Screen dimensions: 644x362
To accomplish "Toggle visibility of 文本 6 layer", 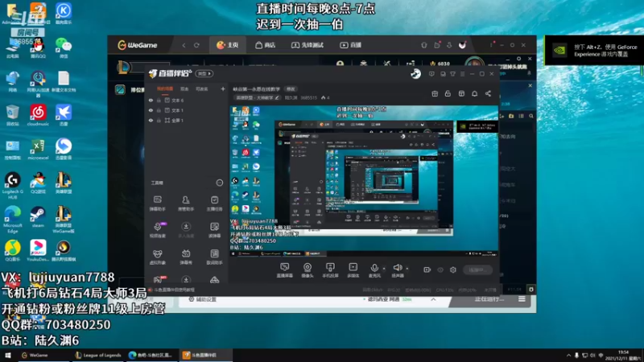I will coord(151,100).
